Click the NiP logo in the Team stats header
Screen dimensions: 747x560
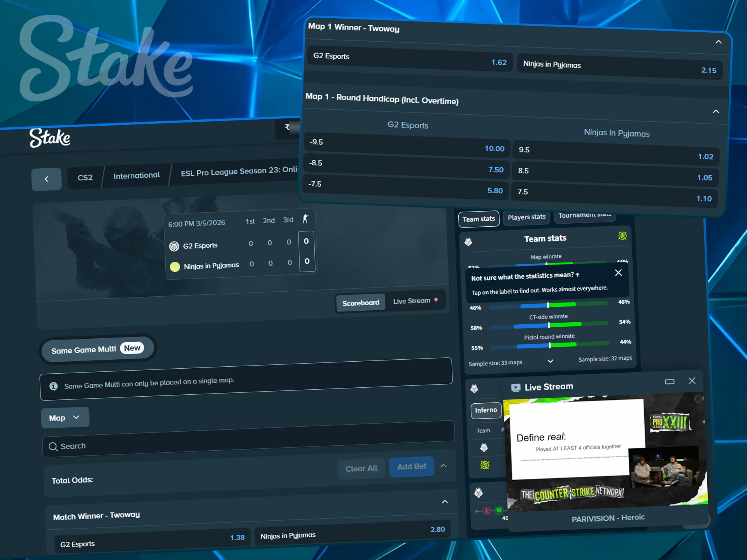(x=622, y=236)
